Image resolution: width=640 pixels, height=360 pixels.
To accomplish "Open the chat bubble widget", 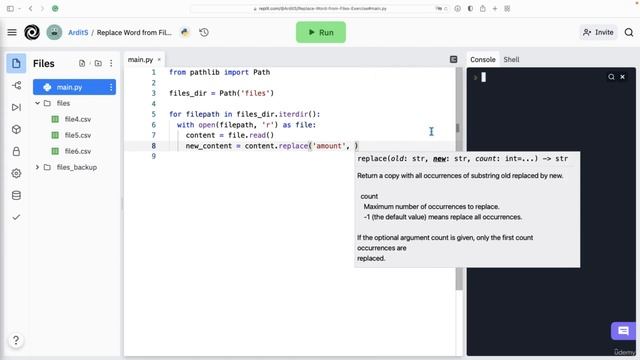I will pos(623,331).
